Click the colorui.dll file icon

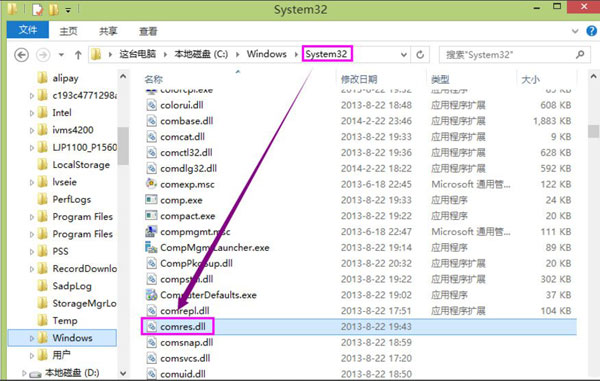(x=152, y=105)
